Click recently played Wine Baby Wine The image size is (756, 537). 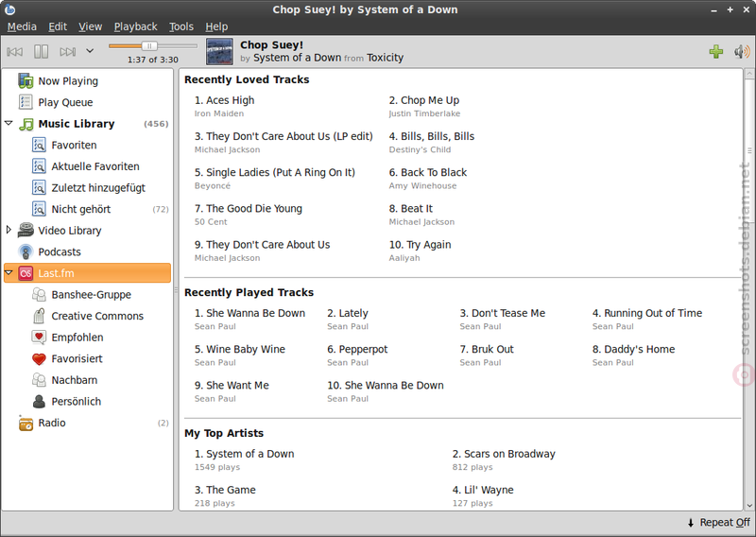[x=240, y=349]
